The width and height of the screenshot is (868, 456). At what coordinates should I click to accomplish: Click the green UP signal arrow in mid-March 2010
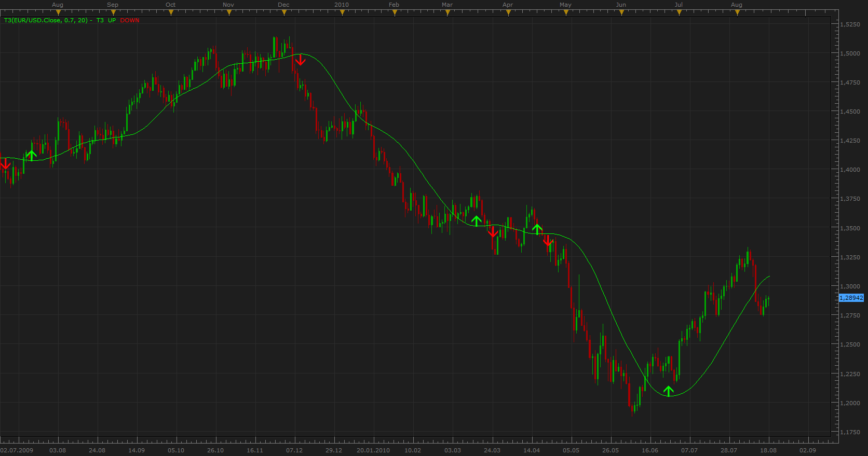477,221
